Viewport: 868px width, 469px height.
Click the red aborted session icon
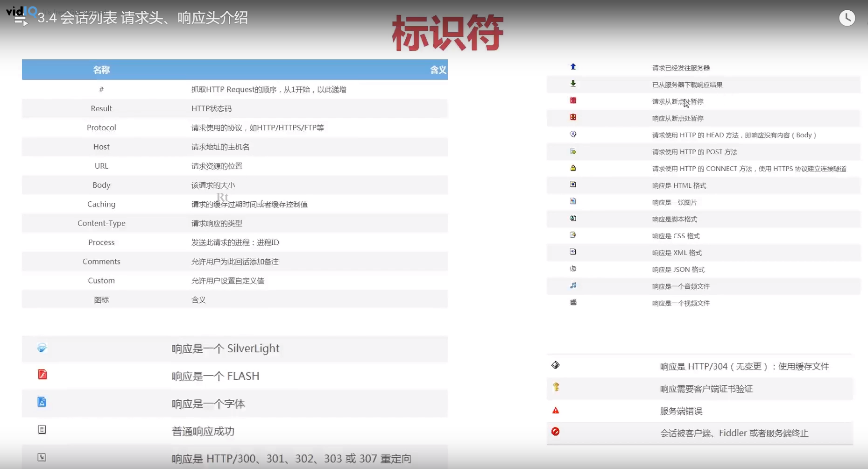(556, 432)
